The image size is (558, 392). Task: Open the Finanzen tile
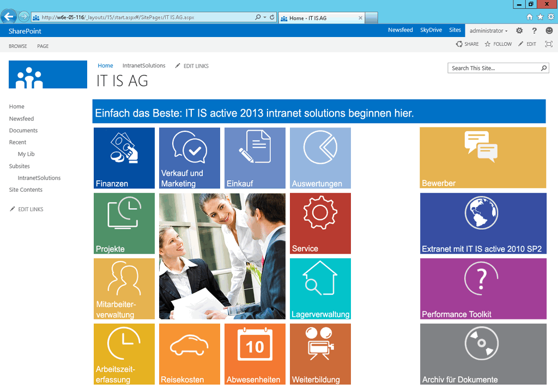124,158
